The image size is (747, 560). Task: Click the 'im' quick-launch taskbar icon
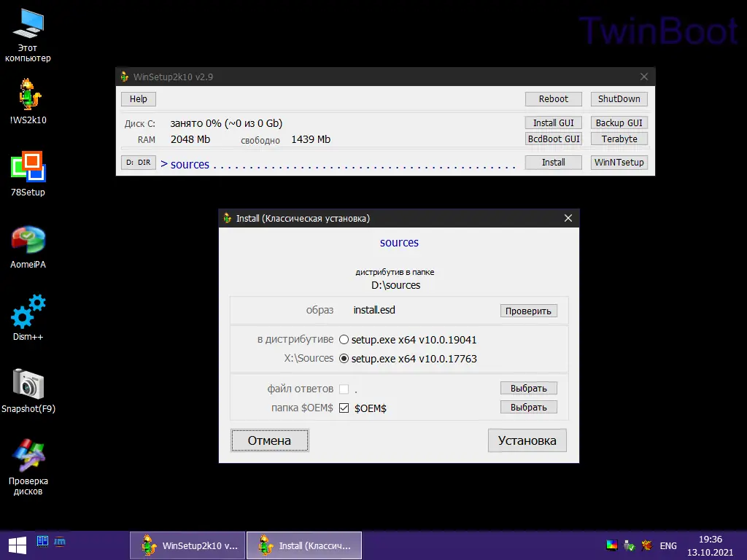pyautogui.click(x=60, y=541)
